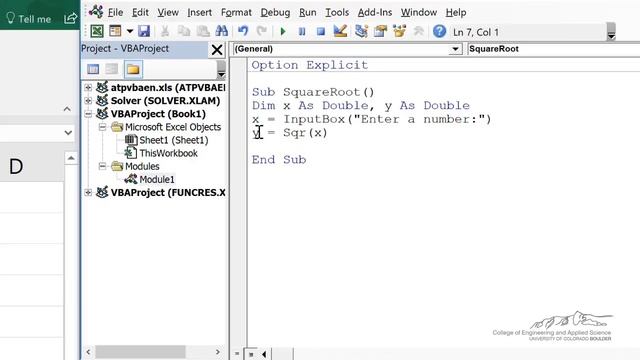Expand the VBAProject (FUNCRES) node
The height and width of the screenshot is (360, 640).
click(88, 192)
